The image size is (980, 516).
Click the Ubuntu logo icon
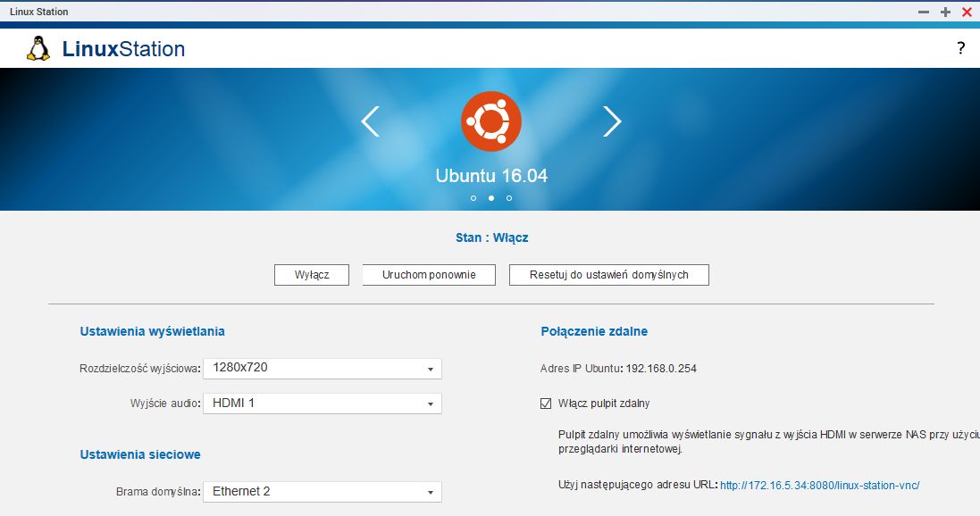[491, 121]
